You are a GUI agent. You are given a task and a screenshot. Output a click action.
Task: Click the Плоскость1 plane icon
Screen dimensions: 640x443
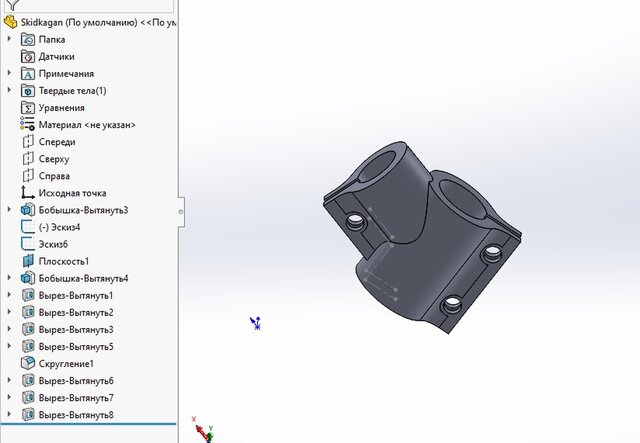(x=28, y=261)
